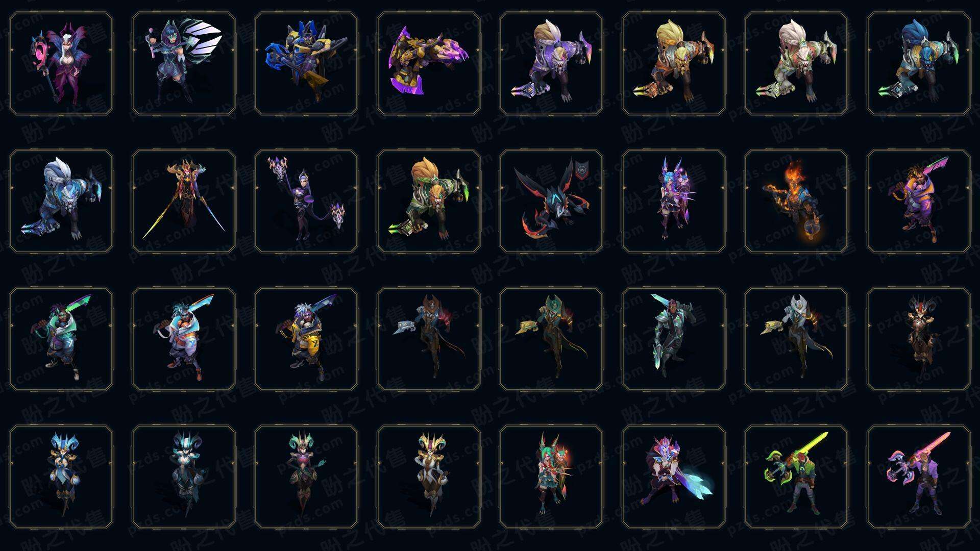Pick the blue-haired girl with pink horns
Image resolution: width=980 pixels, height=551 pixels.
pos(674,201)
